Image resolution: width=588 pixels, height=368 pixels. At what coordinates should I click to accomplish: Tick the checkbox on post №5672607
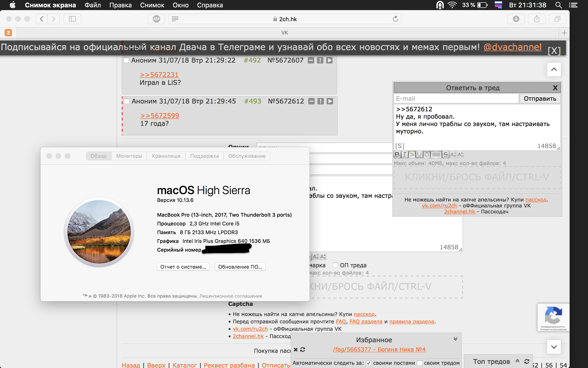(x=126, y=60)
